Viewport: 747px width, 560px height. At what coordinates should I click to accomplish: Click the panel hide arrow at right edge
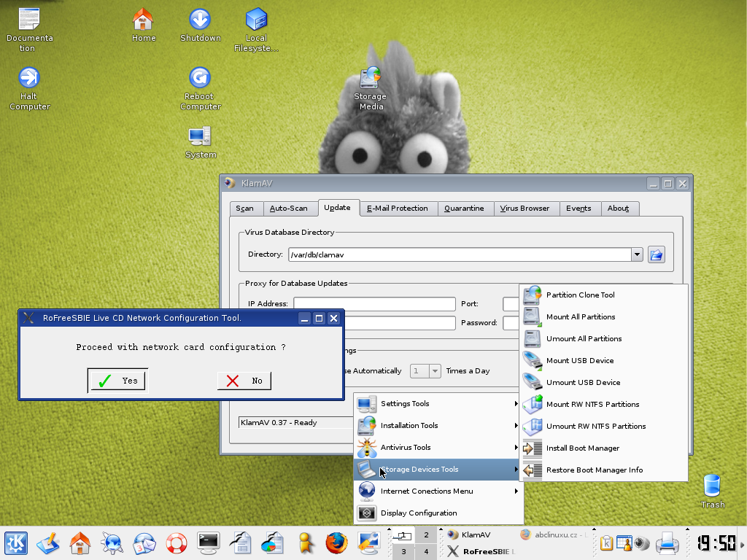click(742, 542)
